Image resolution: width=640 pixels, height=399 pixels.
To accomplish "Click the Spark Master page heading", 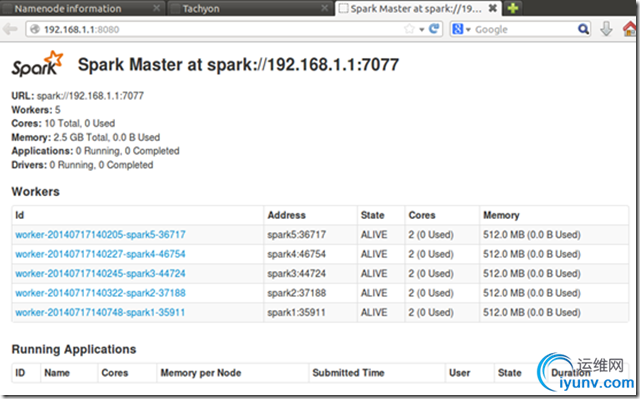I will coord(238,64).
